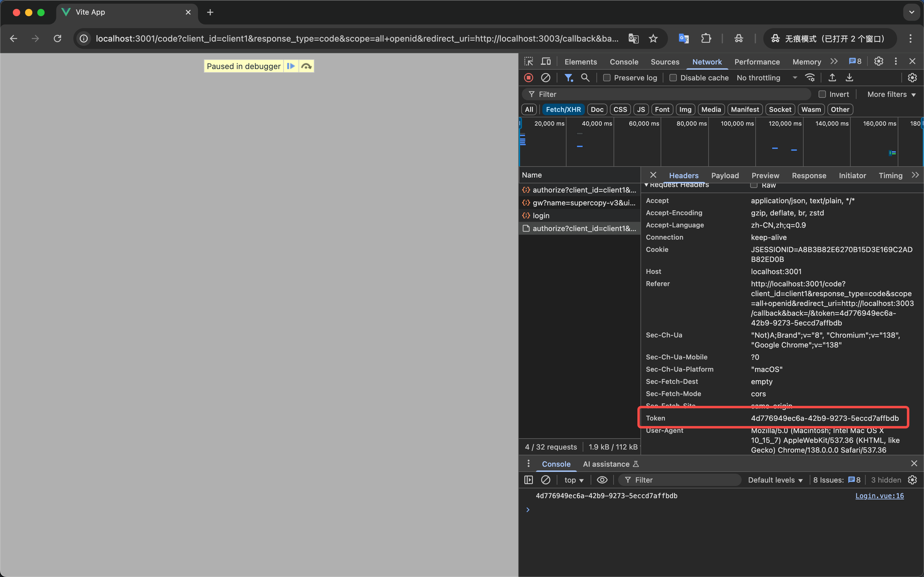Image resolution: width=924 pixels, height=577 pixels.
Task: Open console settings gear
Action: [912, 480]
